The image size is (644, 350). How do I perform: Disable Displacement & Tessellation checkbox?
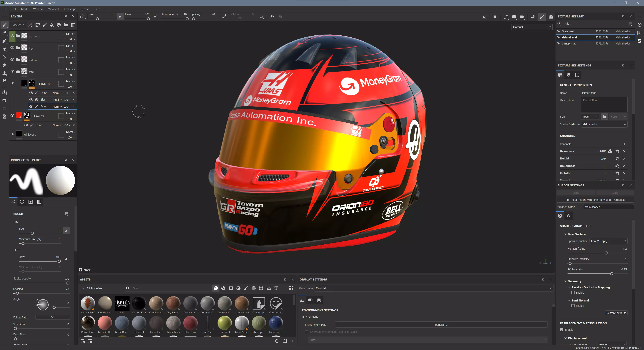pos(562,330)
